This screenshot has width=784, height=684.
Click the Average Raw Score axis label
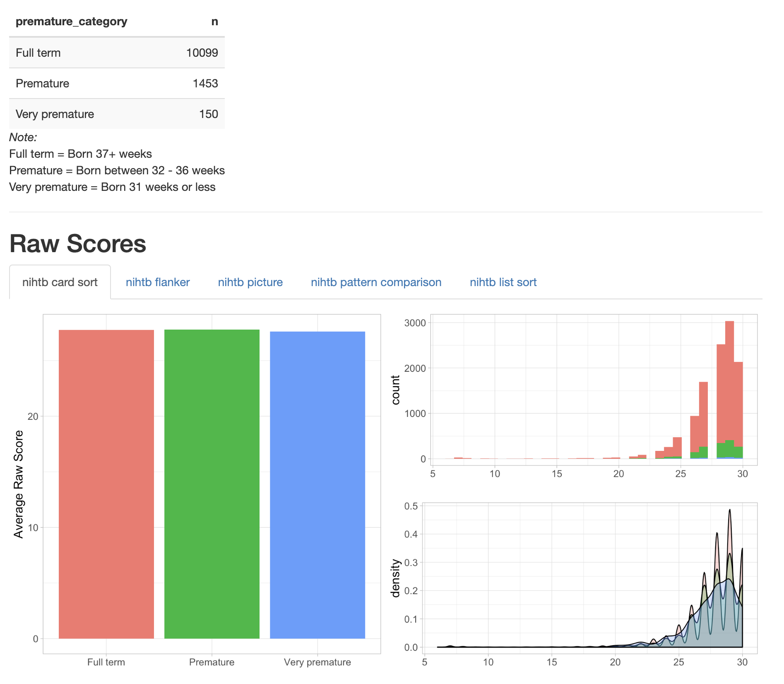(x=18, y=484)
